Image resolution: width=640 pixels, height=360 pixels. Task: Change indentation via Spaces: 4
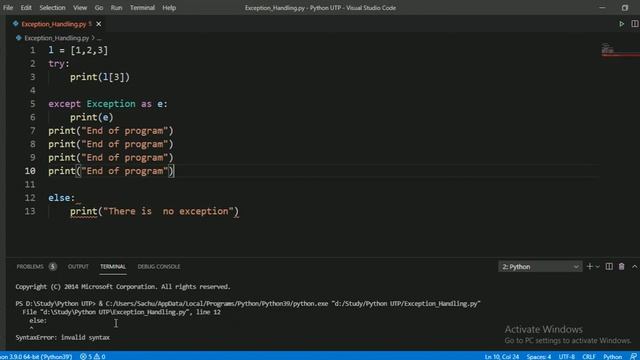point(539,356)
